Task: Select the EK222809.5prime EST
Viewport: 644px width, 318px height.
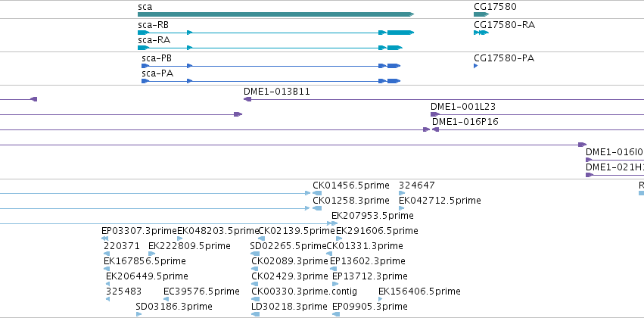Action: (x=151, y=254)
